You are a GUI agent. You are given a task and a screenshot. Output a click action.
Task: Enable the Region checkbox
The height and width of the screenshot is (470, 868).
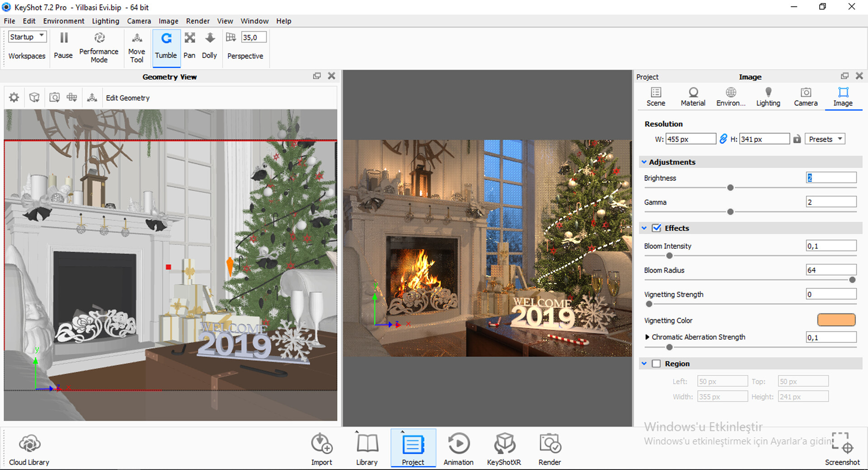[x=656, y=364]
